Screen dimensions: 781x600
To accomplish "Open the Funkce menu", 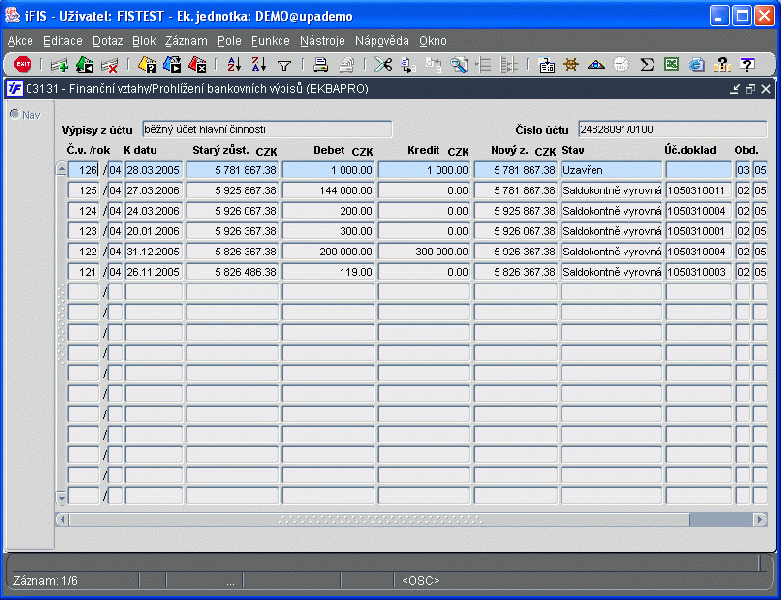I will click(x=270, y=41).
